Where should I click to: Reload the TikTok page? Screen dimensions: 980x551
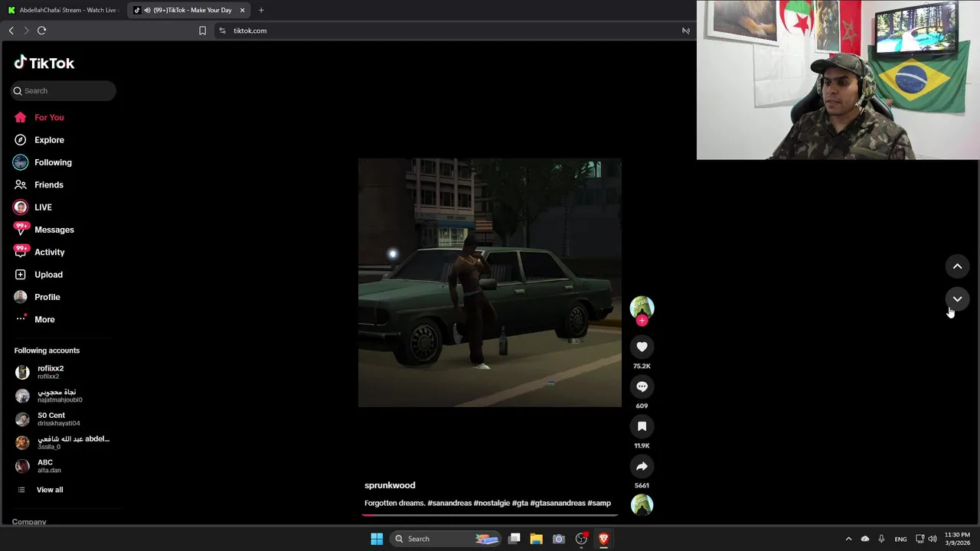[41, 31]
